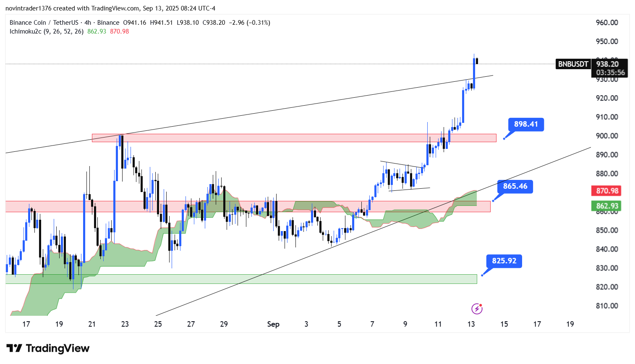
Task: Click the 03:35:56 candle countdown timer
Action: pos(611,73)
